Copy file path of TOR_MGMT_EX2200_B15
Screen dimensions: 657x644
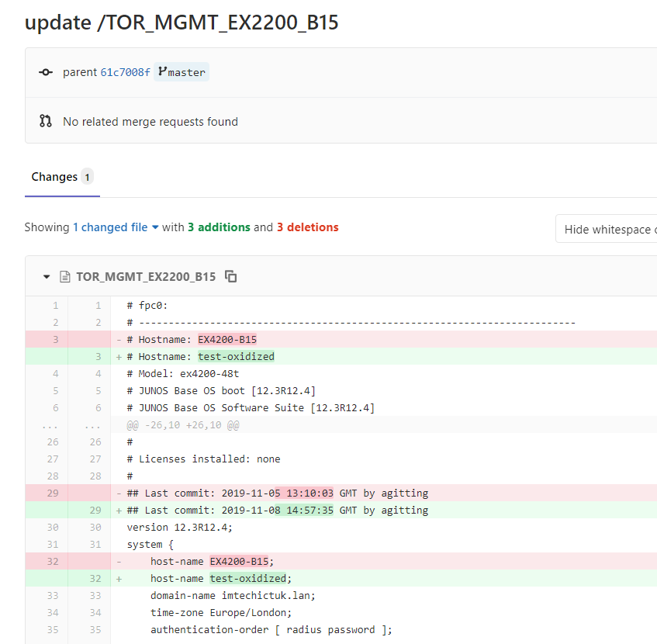click(x=230, y=276)
